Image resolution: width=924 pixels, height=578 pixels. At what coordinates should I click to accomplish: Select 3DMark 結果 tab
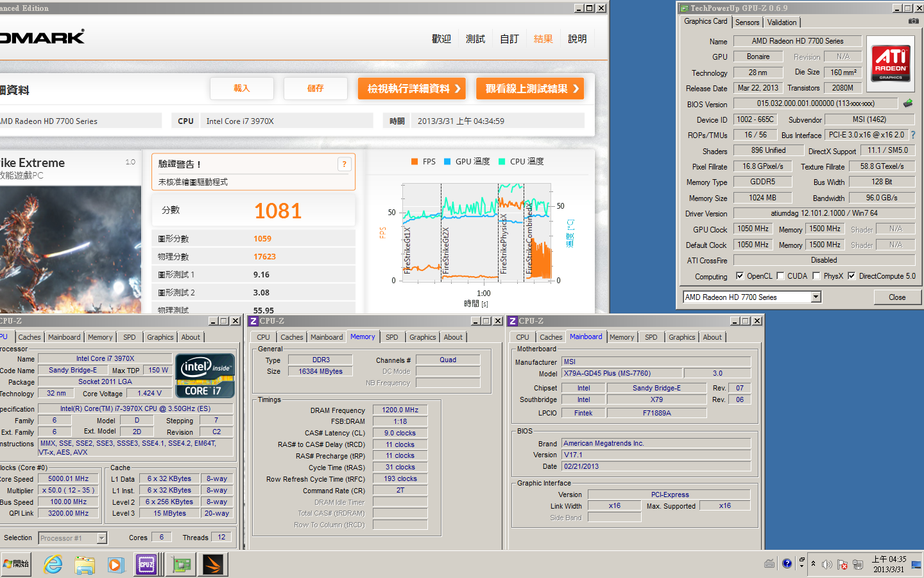click(x=543, y=39)
